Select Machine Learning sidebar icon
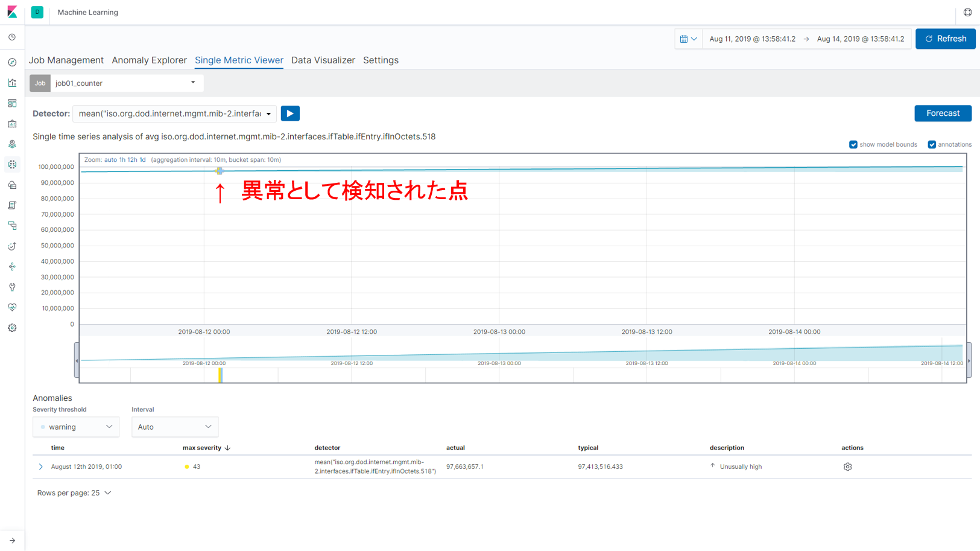This screenshot has height=551, width=980. click(x=12, y=164)
